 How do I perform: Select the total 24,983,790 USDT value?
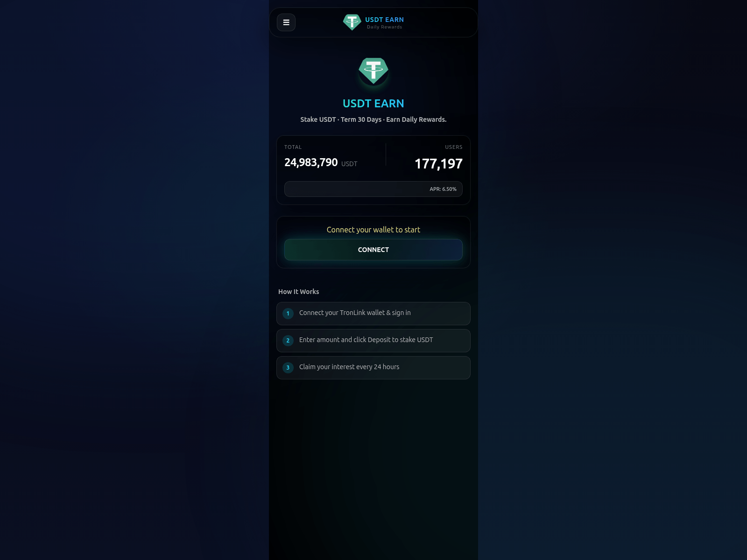(x=321, y=162)
